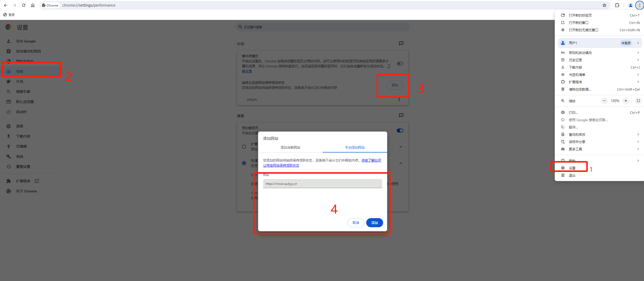The width and height of the screenshot is (644, 281).
Task: Toggle the 省内存模式 memory saver switch
Action: pos(400,64)
